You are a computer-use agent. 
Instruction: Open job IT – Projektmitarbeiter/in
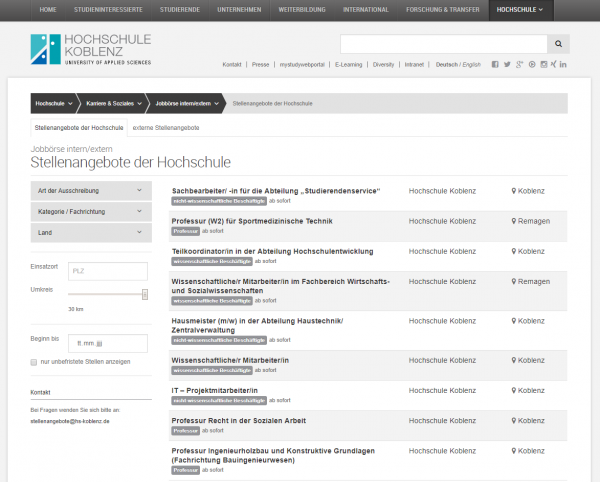[x=215, y=391]
